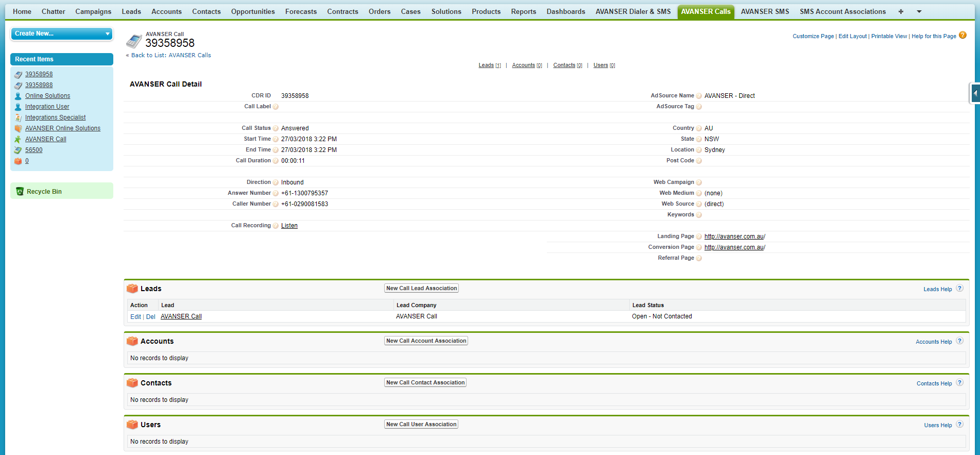This screenshot has height=455, width=980.
Task: Click the Start Time help bubble icon
Action: tap(276, 139)
